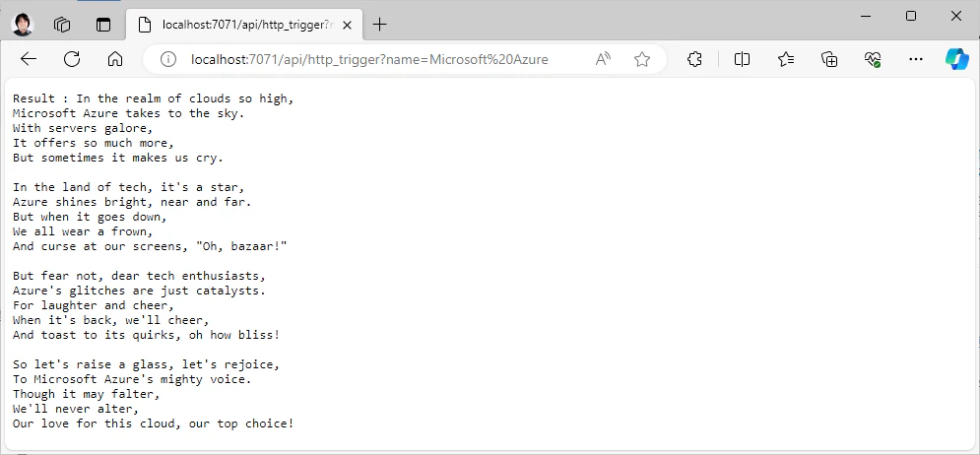Click the line "It offers so much more,"
Viewport: 980px width, 455px height.
pyautogui.click(x=94, y=143)
